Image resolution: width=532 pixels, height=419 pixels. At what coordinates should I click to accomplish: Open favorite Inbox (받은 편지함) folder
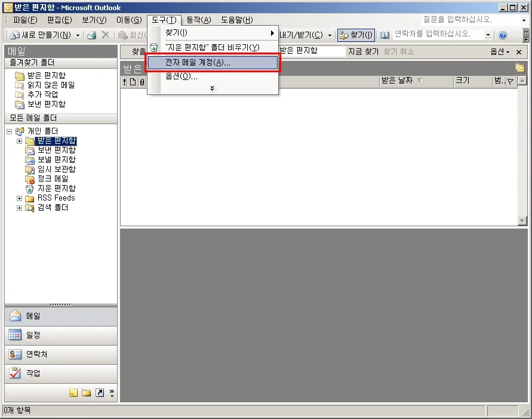pyautogui.click(x=41, y=75)
